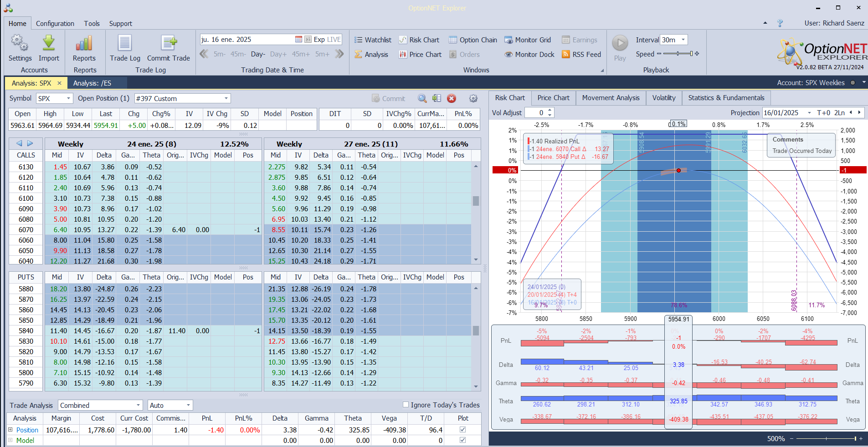
Task: Switch to the Volatility tab
Action: [x=663, y=98]
